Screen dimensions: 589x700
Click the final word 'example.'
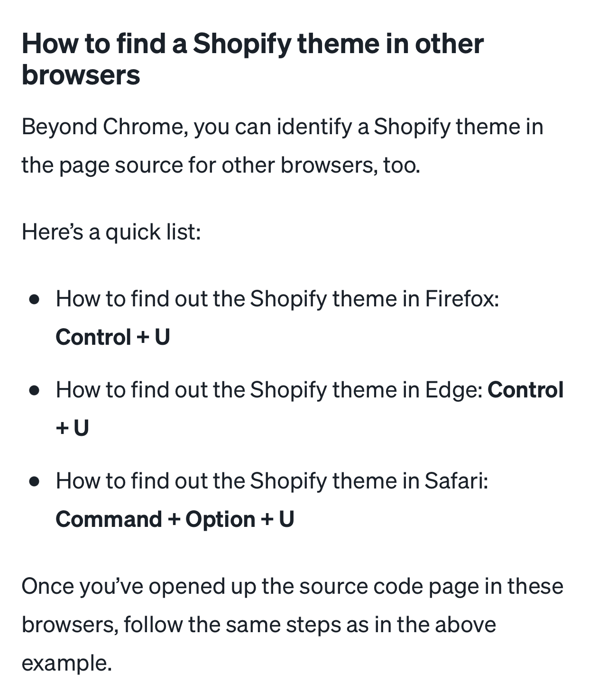coord(67,663)
